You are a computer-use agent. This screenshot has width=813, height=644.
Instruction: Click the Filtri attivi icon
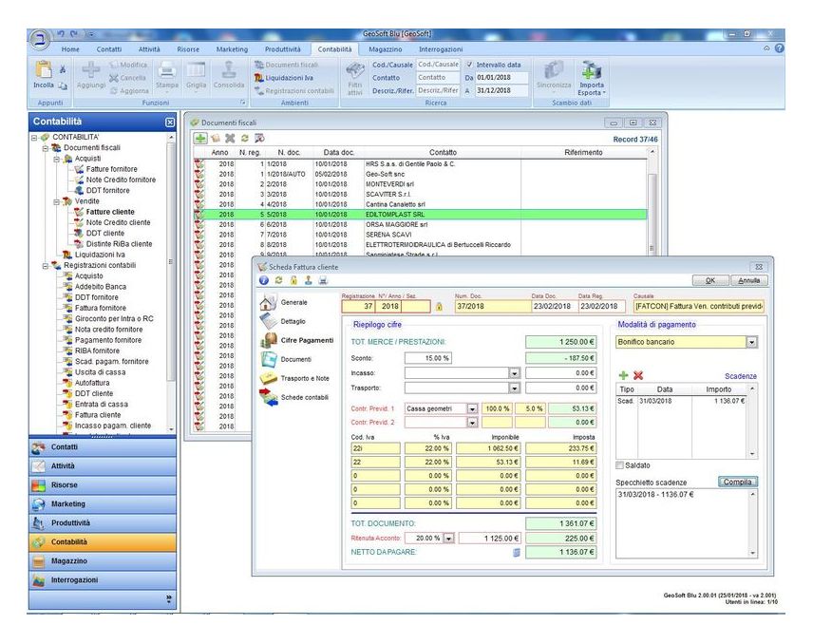coord(355,70)
